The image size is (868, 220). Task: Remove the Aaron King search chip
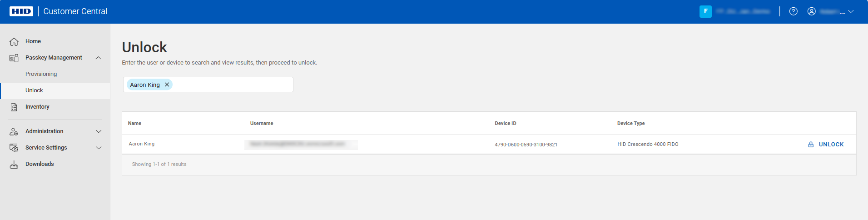click(x=167, y=85)
